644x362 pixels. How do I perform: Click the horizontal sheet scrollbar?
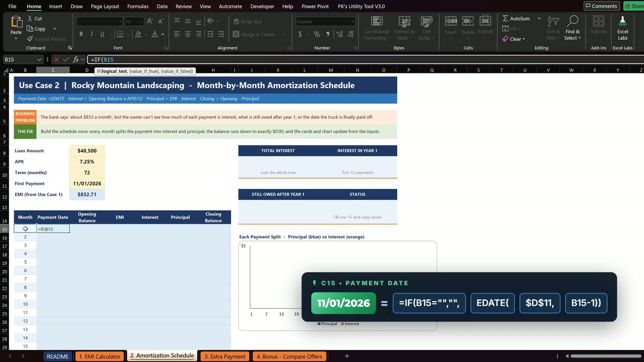click(606, 356)
